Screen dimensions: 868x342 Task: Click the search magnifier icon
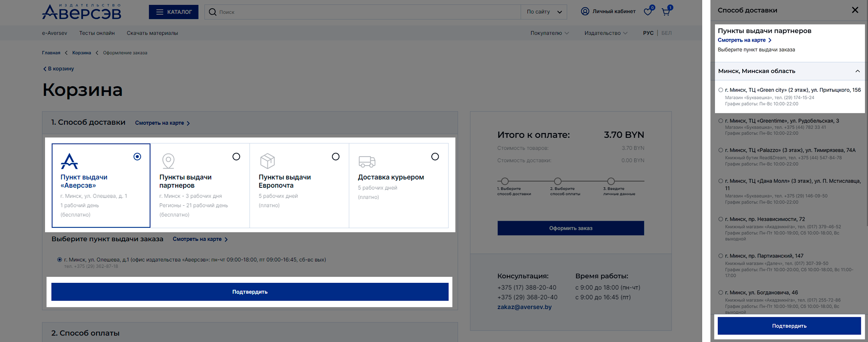point(212,12)
